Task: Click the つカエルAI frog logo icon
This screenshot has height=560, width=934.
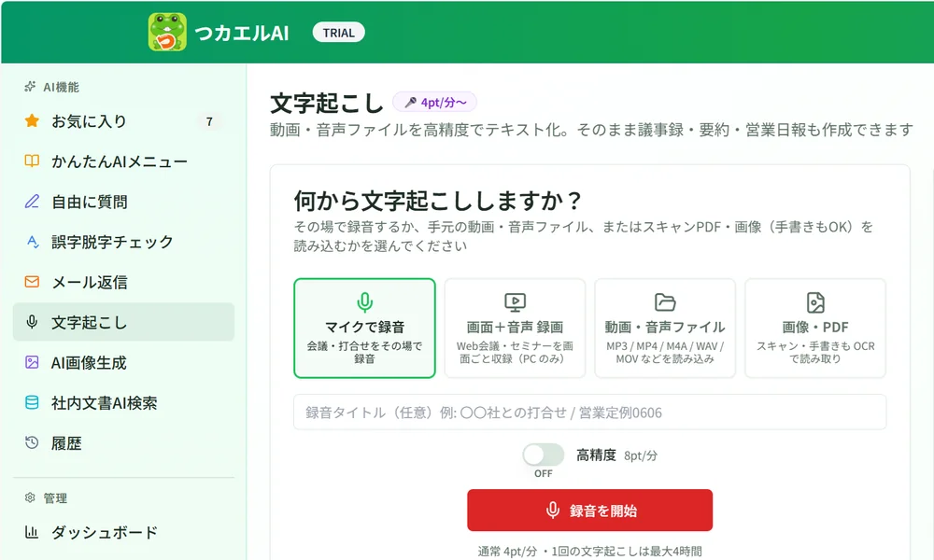Action: pyautogui.click(x=167, y=32)
